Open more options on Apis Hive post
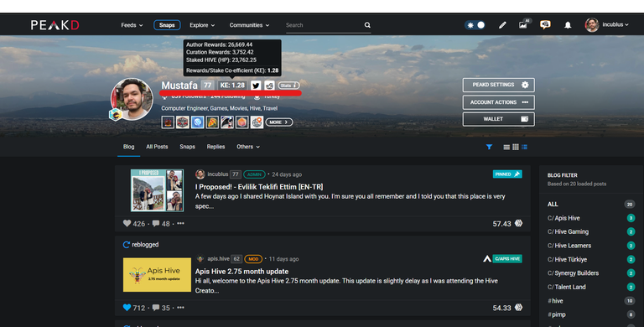Image resolution: width=644 pixels, height=327 pixels. click(180, 307)
